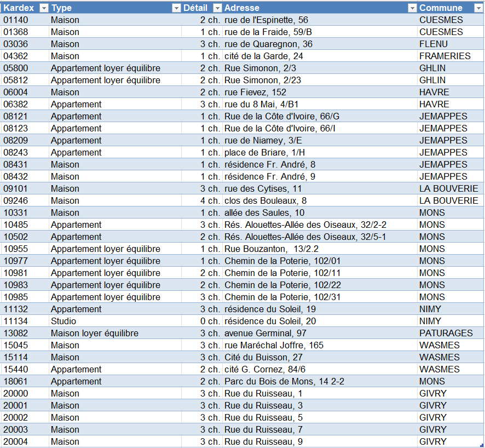Expand the Détail column filter arrow

click(217, 8)
